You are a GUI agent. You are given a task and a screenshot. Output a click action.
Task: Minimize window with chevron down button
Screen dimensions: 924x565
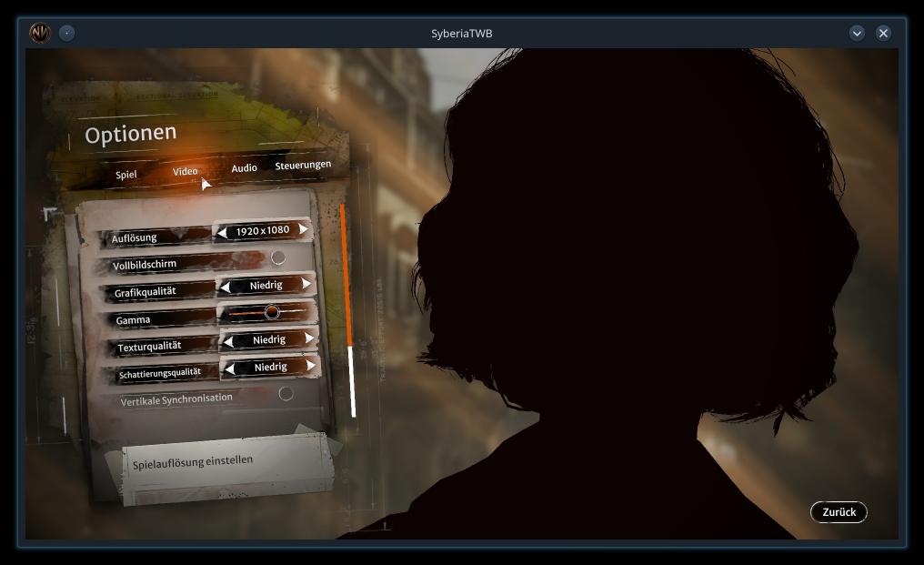[857, 33]
